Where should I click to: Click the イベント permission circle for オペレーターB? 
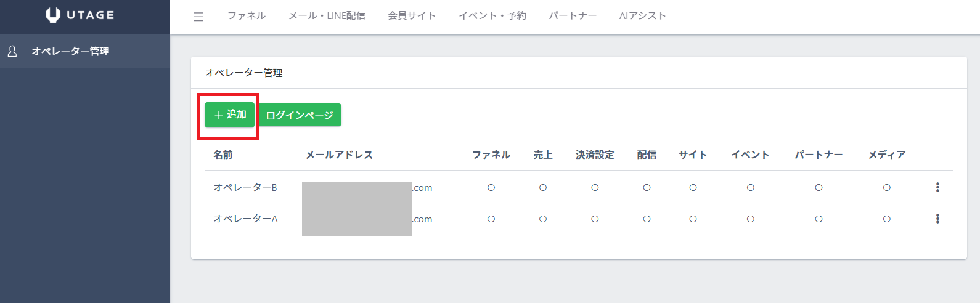click(750, 188)
